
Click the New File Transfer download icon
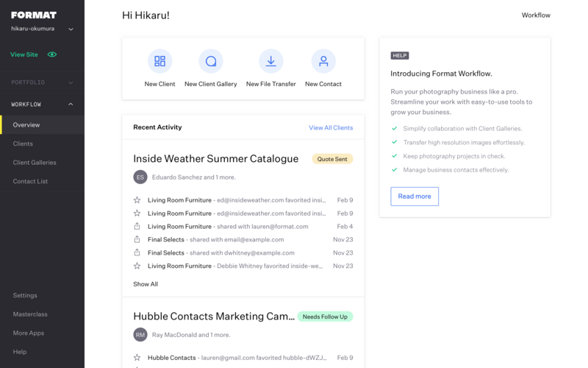click(x=270, y=61)
